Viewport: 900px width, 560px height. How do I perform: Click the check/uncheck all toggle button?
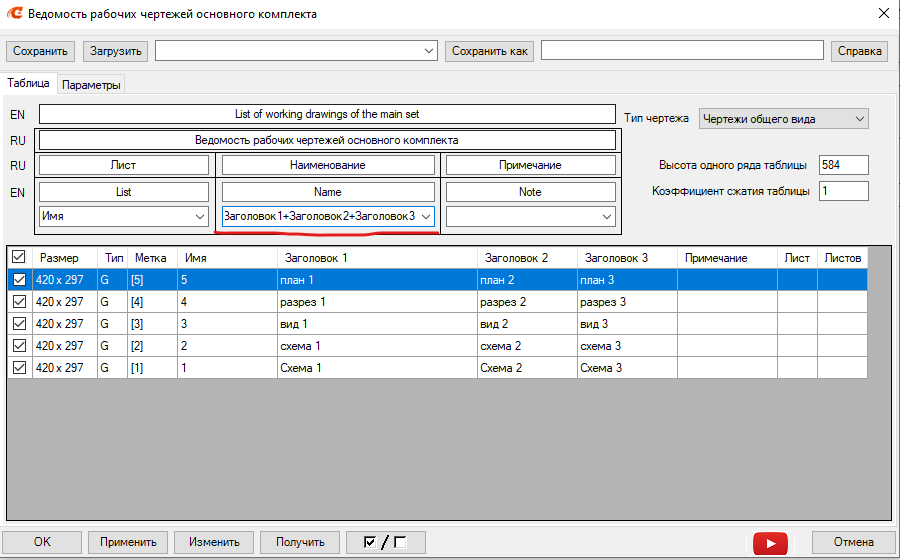click(x=386, y=542)
